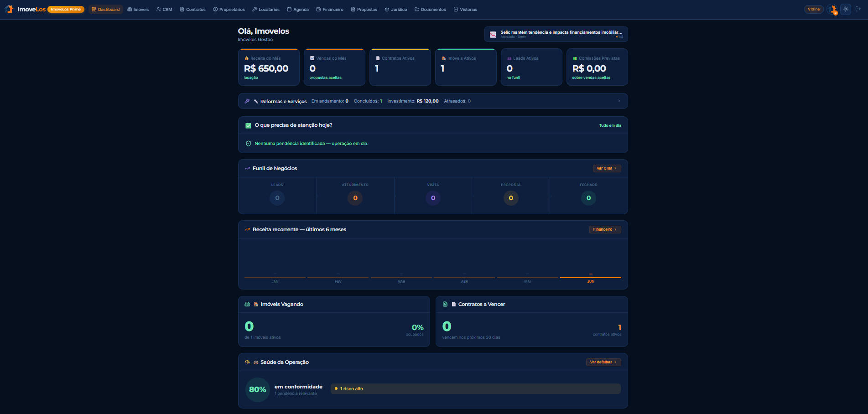Click the Ver CRM button
868x414 pixels.
pos(607,168)
